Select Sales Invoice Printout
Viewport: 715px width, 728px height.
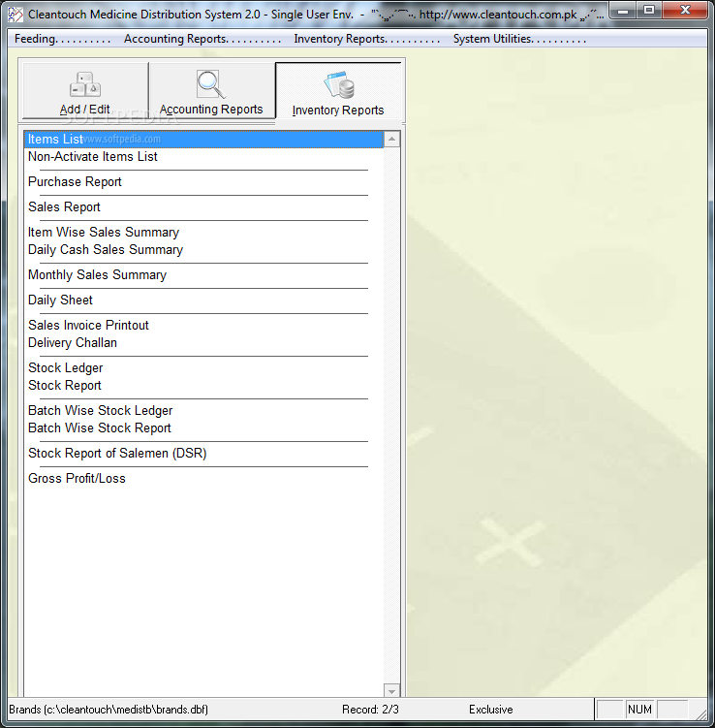[88, 325]
